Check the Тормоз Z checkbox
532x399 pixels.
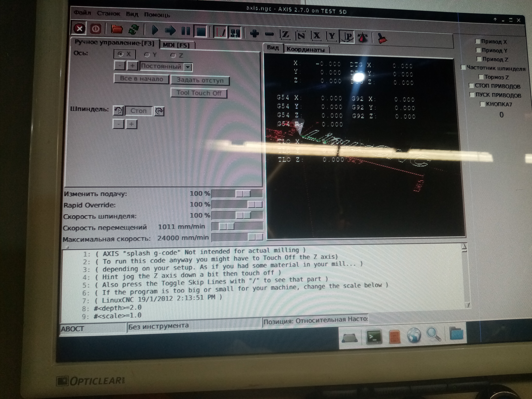[481, 77]
